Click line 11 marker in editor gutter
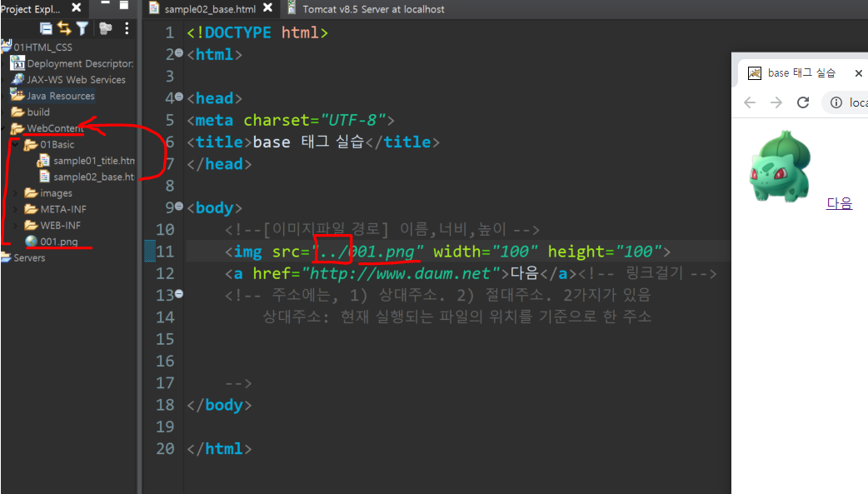 (x=149, y=252)
